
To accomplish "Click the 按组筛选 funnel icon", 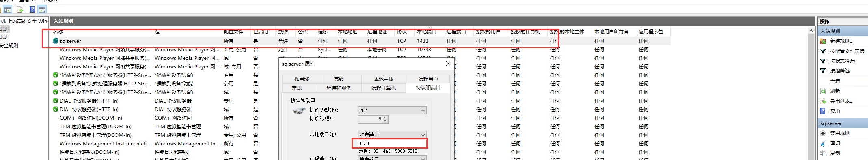I will click(x=823, y=71).
